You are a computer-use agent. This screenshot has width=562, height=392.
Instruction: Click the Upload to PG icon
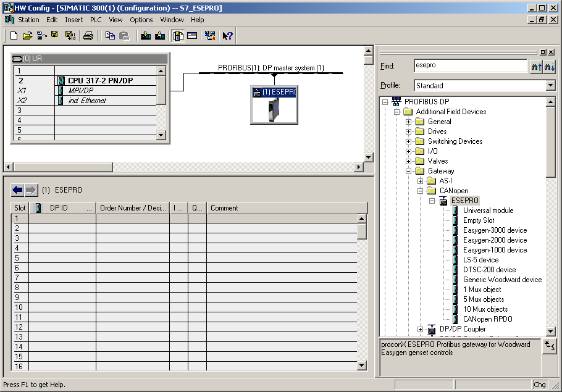160,35
